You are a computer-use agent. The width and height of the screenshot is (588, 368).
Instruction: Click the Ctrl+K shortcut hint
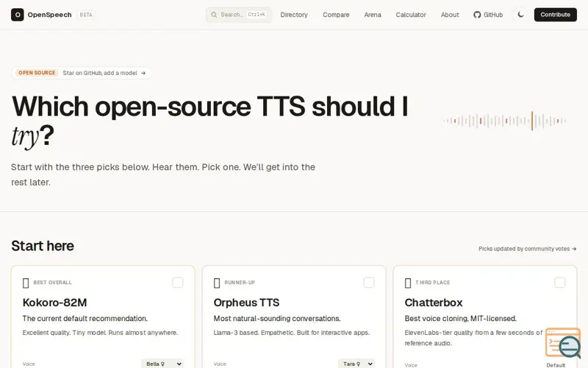(x=257, y=15)
